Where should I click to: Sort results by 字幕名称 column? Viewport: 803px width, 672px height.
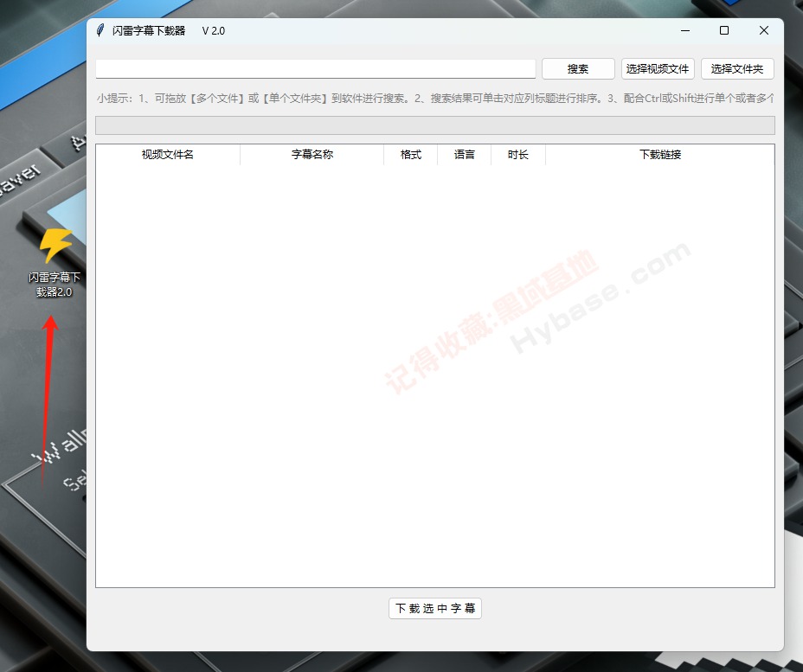point(312,155)
